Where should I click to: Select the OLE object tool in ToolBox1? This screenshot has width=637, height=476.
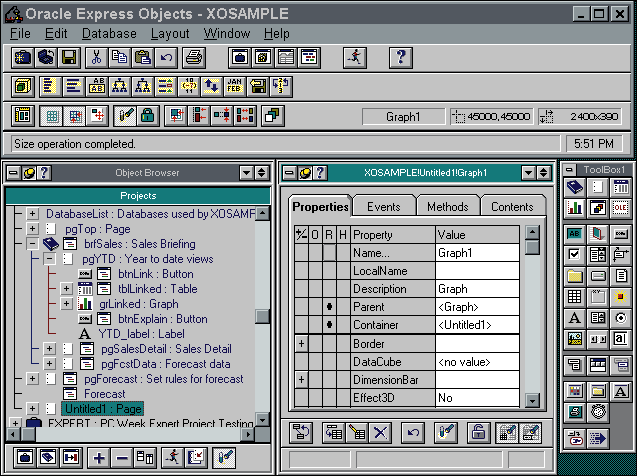pos(620,208)
